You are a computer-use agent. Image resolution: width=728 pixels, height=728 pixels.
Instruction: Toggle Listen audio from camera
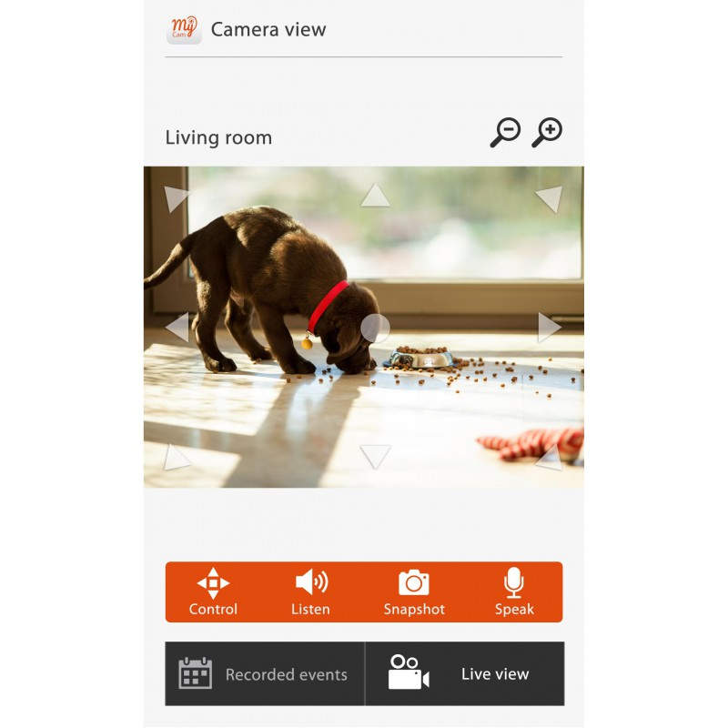point(311,592)
